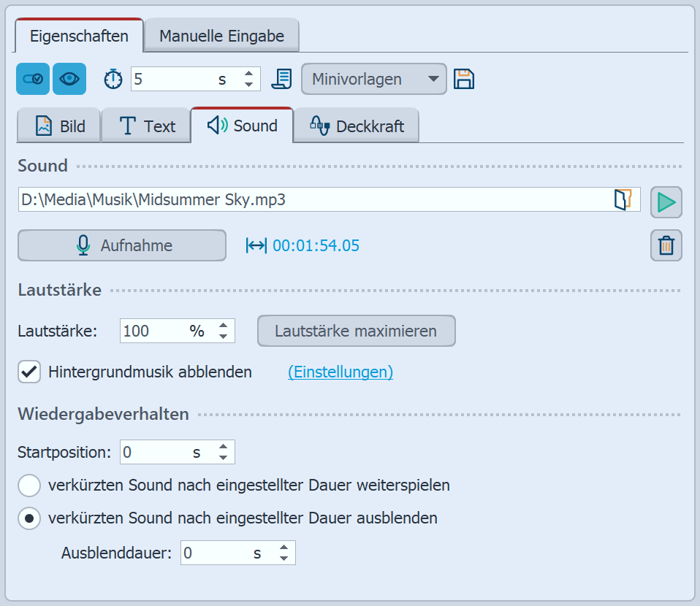Delete the sound with trash icon
This screenshot has height=606, width=700.
tap(666, 245)
